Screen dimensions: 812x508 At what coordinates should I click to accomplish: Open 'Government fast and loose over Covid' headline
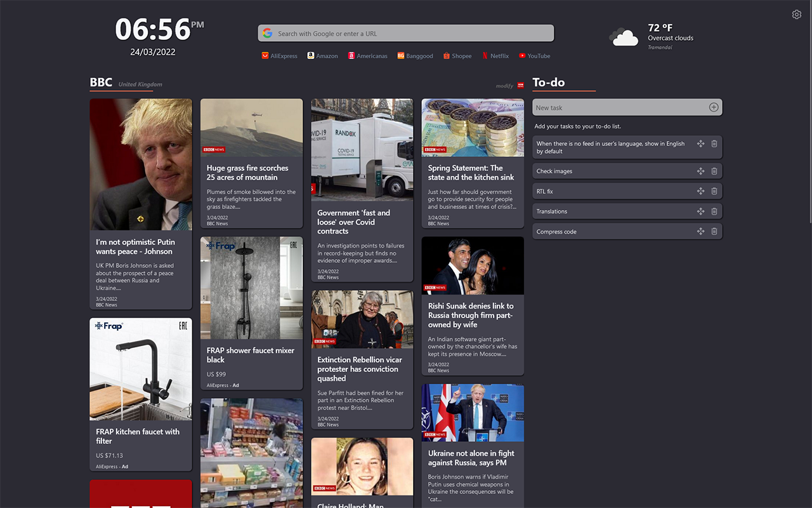[353, 222]
